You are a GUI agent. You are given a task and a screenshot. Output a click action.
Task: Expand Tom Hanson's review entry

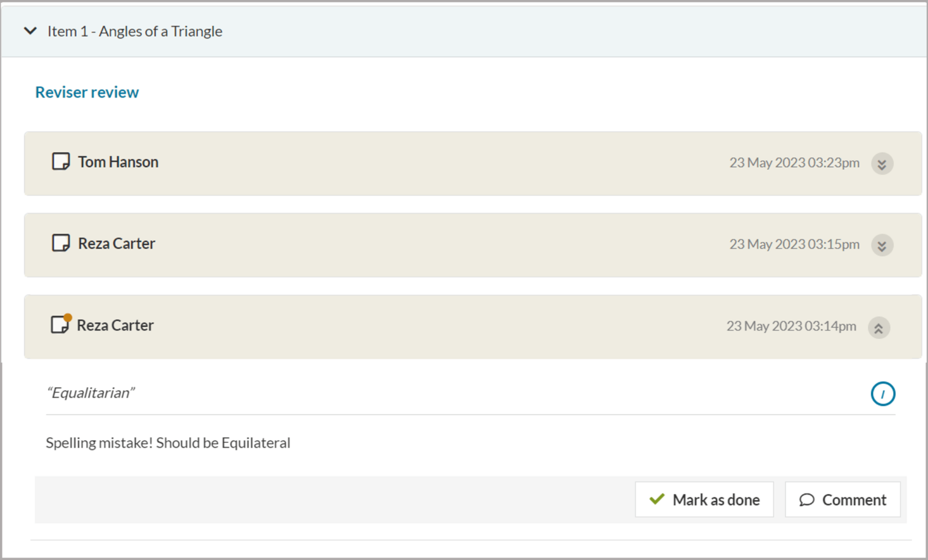pyautogui.click(x=881, y=164)
